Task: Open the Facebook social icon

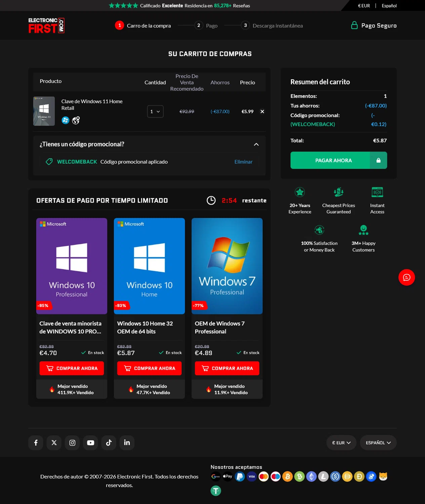Action: [36, 443]
